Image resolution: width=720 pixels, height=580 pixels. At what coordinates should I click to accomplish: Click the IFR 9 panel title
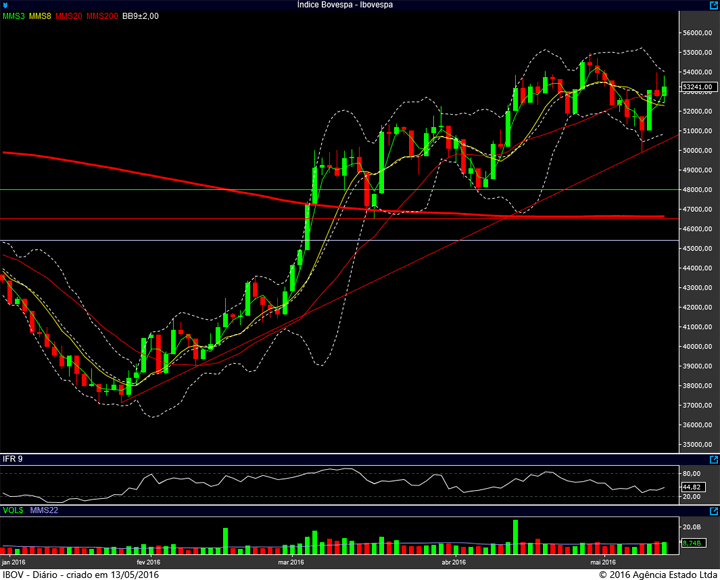[12, 459]
